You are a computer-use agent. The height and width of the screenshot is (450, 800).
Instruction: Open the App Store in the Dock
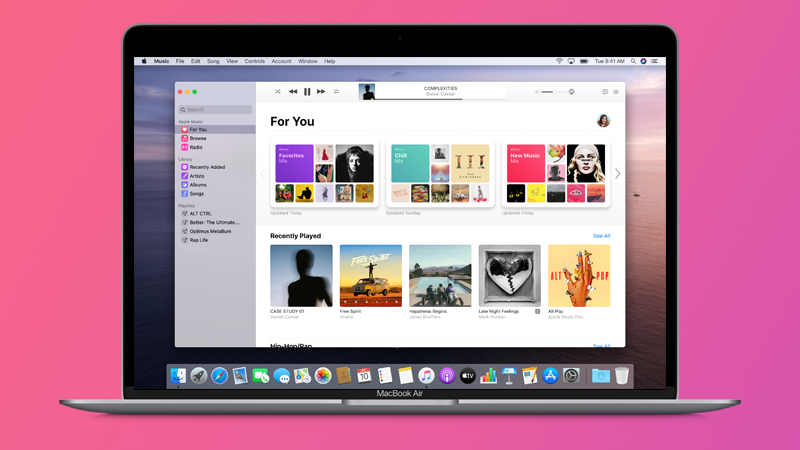click(x=550, y=376)
